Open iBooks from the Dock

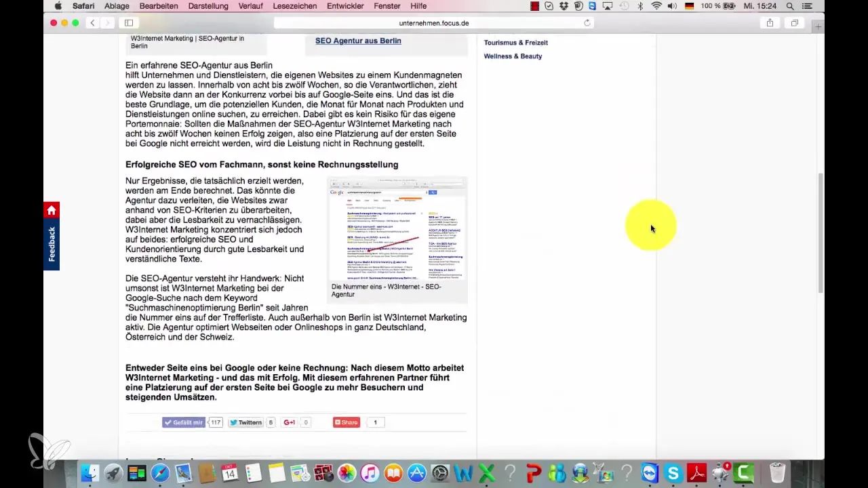point(393,472)
